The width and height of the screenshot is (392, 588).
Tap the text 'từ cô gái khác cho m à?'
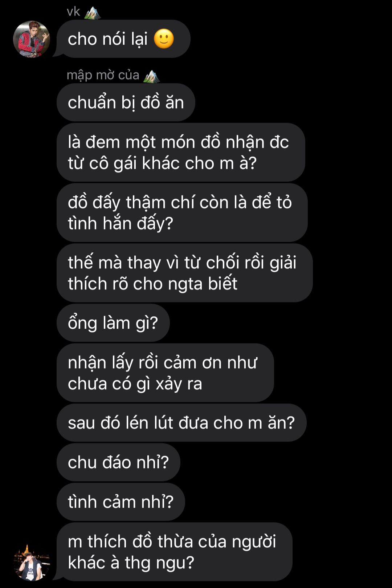tap(162, 163)
